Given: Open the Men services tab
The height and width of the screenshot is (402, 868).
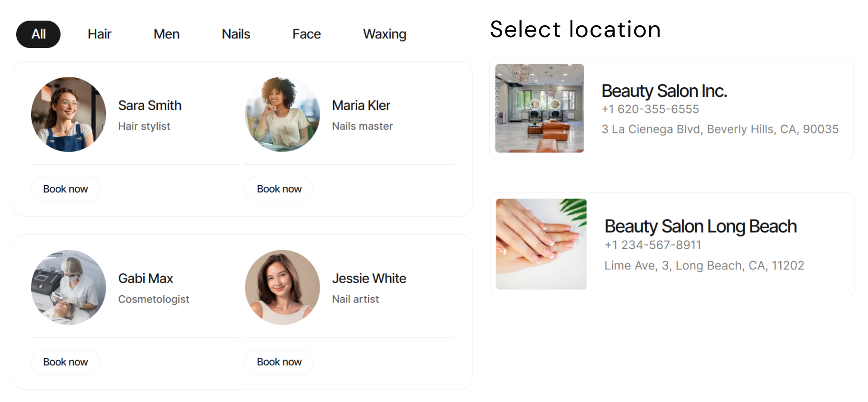Looking at the screenshot, I should (166, 34).
